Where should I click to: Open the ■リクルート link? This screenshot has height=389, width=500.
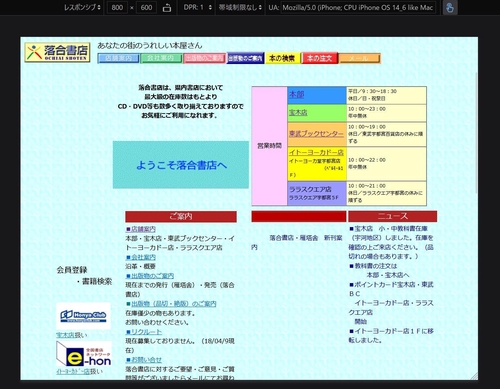click(144, 332)
